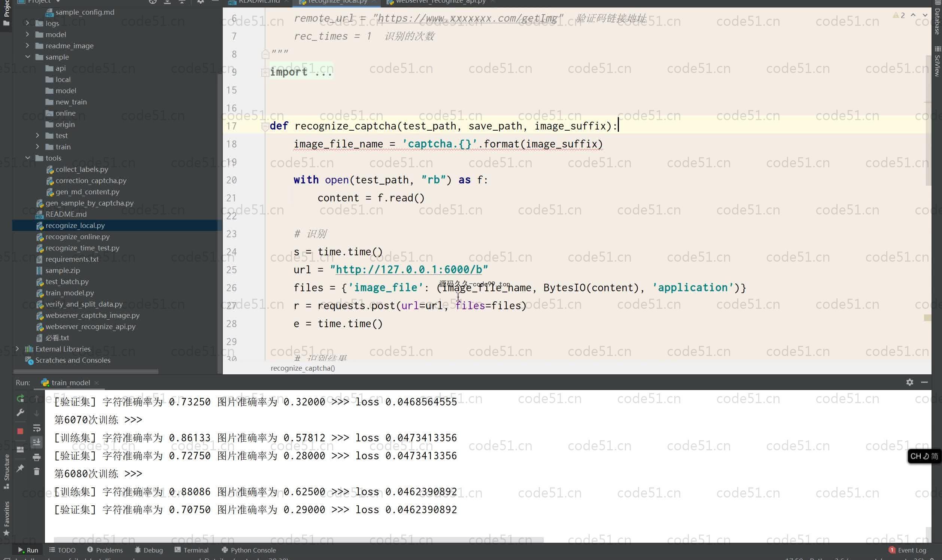942x560 pixels.
Task: Open run configuration wrench settings
Action: (x=20, y=413)
